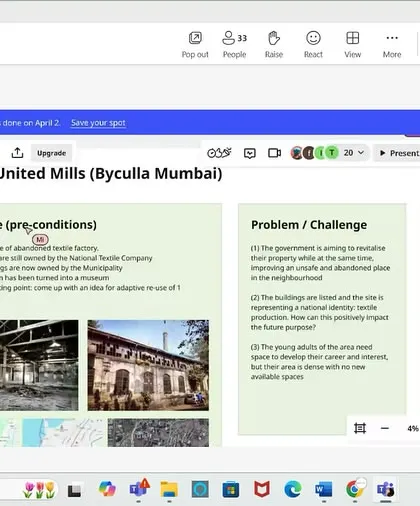Click the 'United Mills (Byculla Mumbai)' title
Screen dimensions: 420x506
[111, 173]
